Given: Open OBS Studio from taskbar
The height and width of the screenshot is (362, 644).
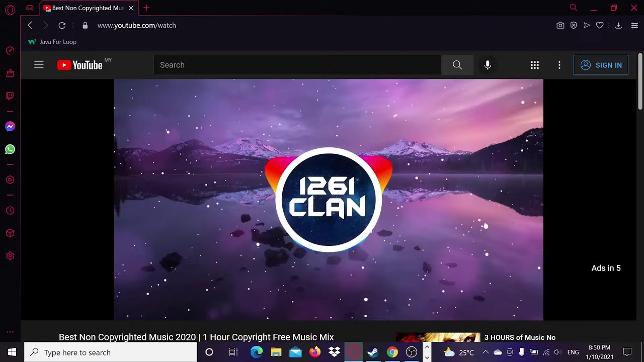Looking at the screenshot, I should point(412,352).
